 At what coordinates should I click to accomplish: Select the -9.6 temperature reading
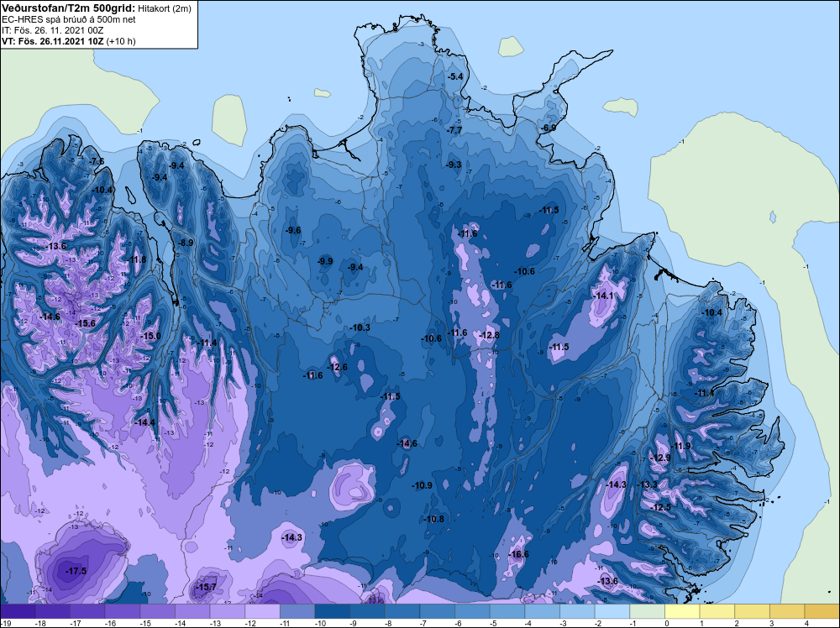(292, 230)
